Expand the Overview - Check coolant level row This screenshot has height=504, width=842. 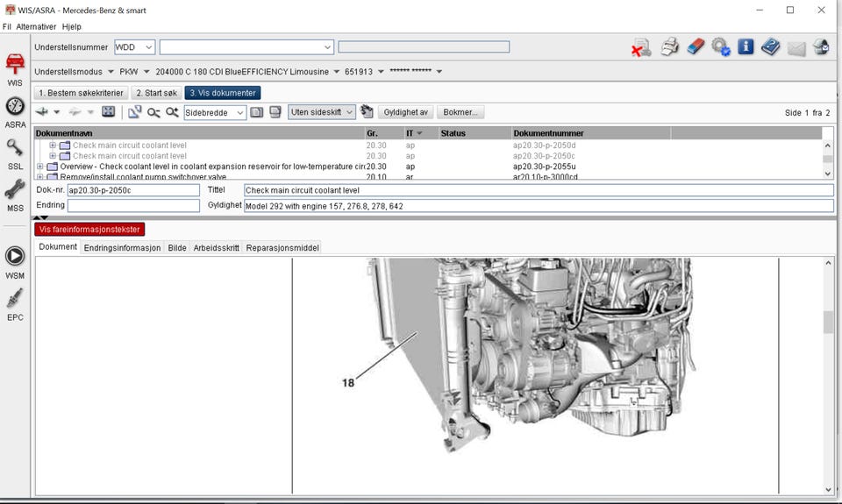[39, 167]
